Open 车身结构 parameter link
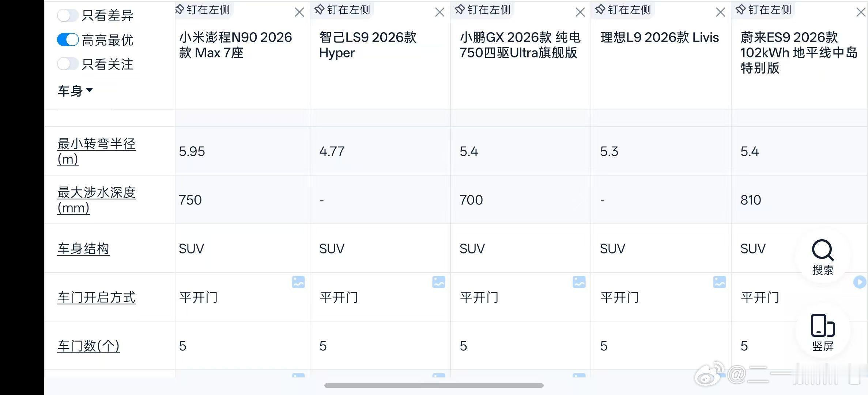 pyautogui.click(x=83, y=249)
